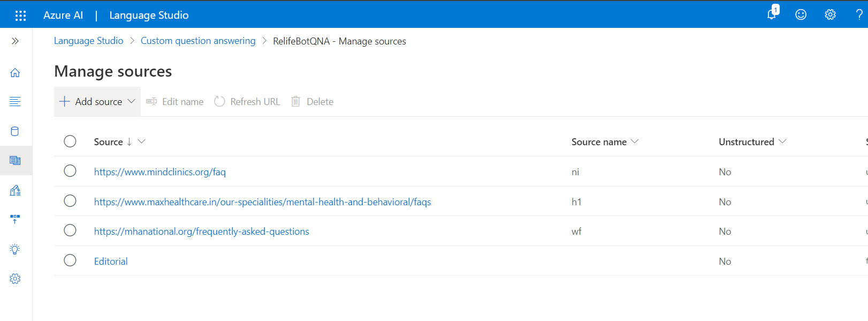The width and height of the screenshot is (868, 321).
Task: Click Language Studio title in header
Action: coord(149,15)
